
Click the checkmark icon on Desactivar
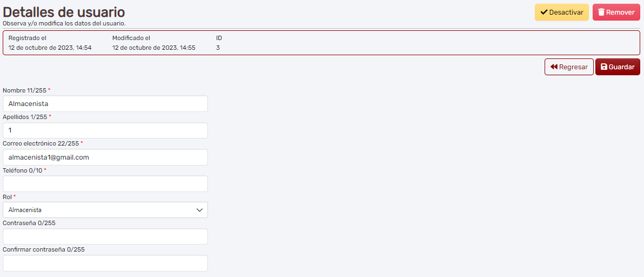coord(544,12)
